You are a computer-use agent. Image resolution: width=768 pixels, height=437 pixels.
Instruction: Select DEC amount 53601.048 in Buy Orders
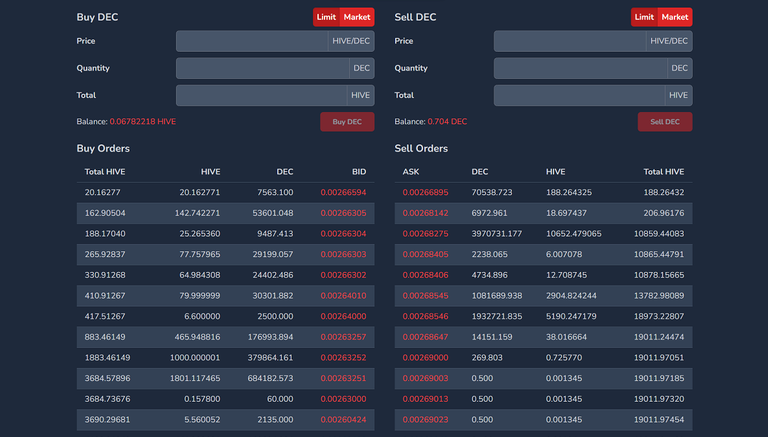point(273,213)
